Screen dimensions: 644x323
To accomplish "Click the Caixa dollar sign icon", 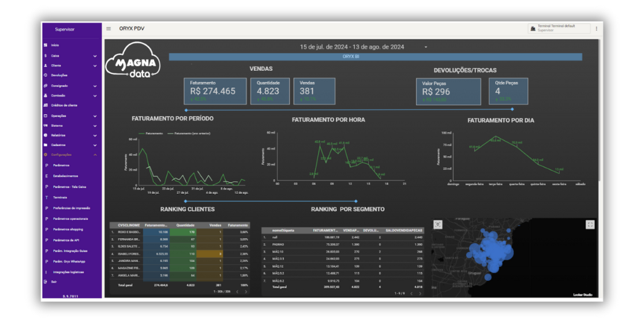I will point(46,56).
